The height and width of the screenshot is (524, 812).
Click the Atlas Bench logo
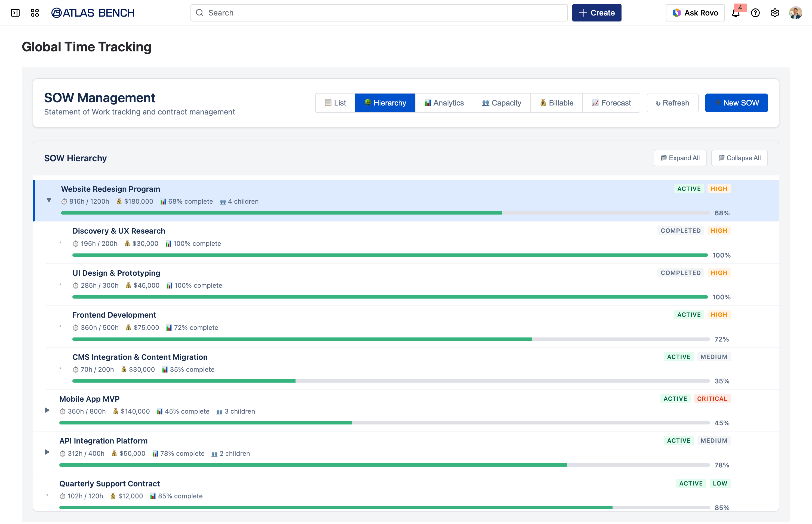[93, 13]
